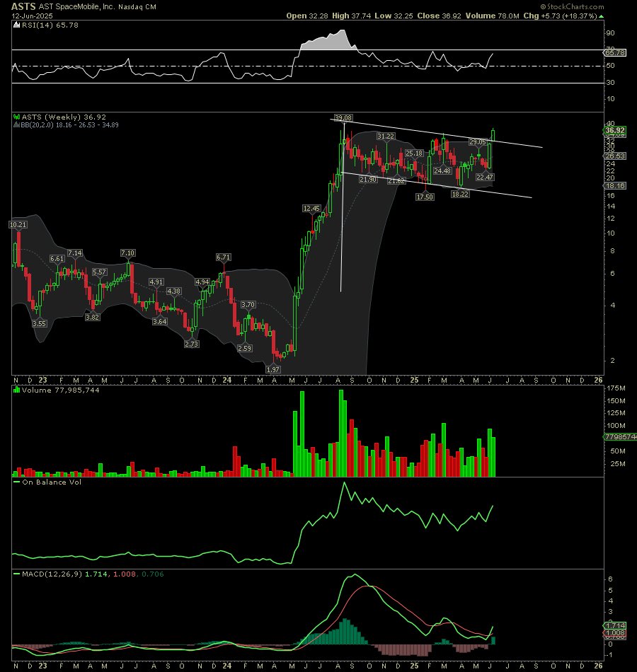Click the 24.48 price label

tap(442, 170)
